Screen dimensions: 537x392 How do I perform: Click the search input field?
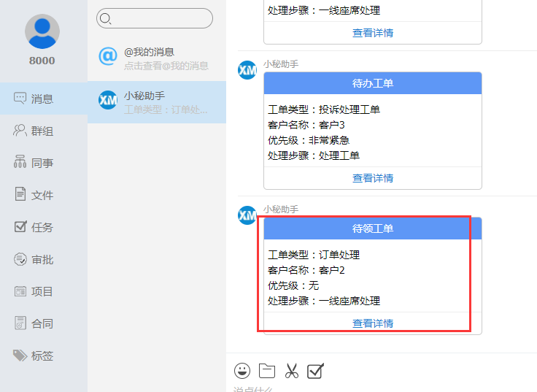coord(161,18)
